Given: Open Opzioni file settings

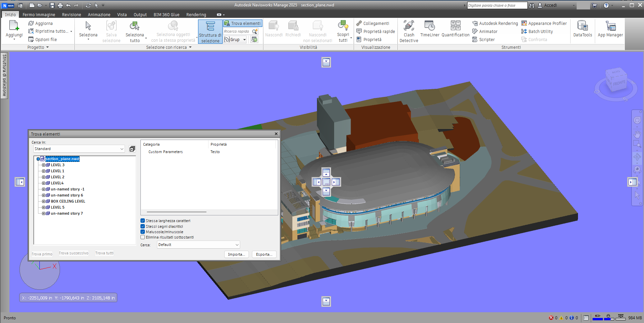Looking at the screenshot, I should (42, 39).
